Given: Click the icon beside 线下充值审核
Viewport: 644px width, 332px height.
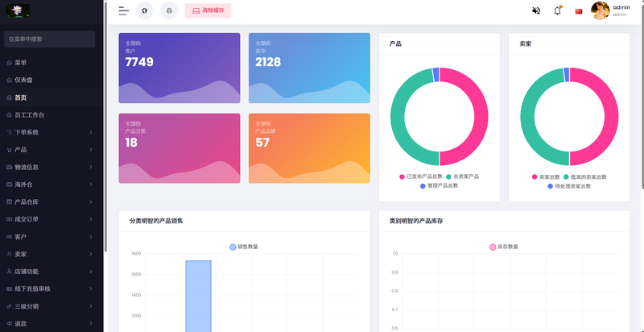Looking at the screenshot, I should pos(9,288).
